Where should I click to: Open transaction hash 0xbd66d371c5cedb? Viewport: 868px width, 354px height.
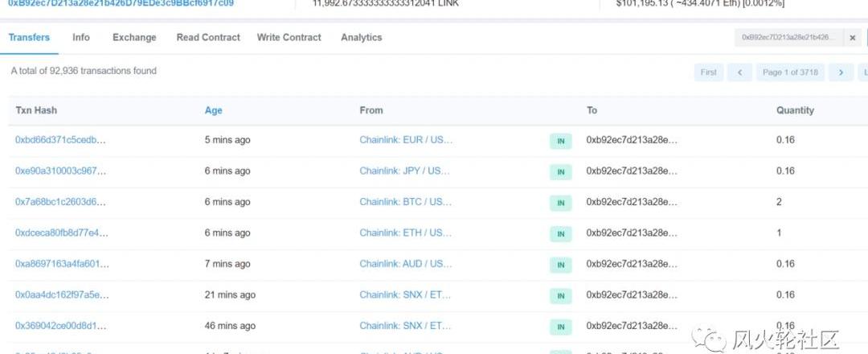coord(60,140)
